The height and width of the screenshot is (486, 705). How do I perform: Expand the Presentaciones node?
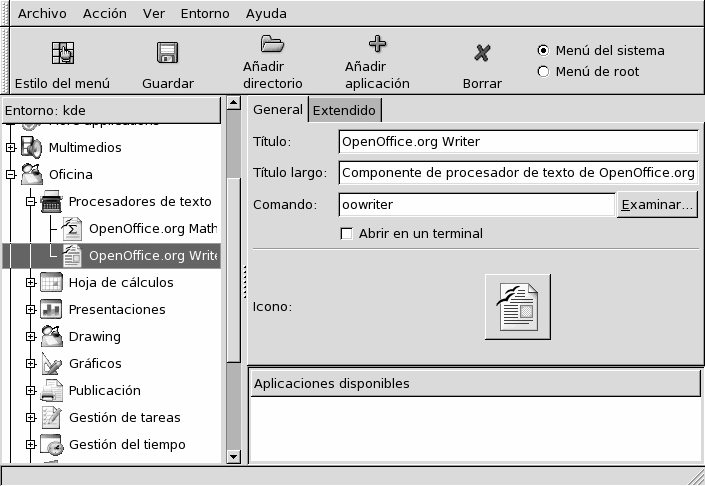[x=31, y=309]
